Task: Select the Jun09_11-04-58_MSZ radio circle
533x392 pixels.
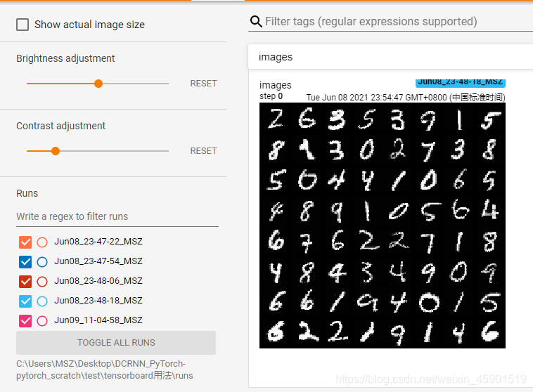Action: click(42, 320)
